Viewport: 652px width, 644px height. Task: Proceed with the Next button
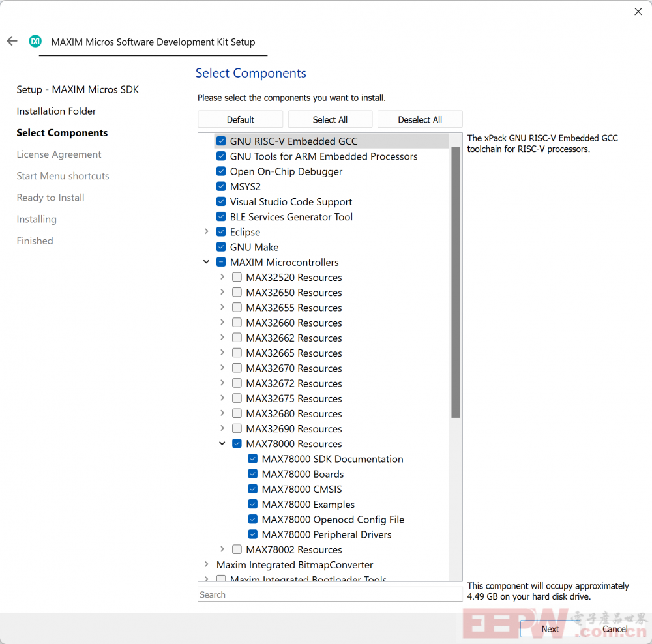pyautogui.click(x=550, y=628)
